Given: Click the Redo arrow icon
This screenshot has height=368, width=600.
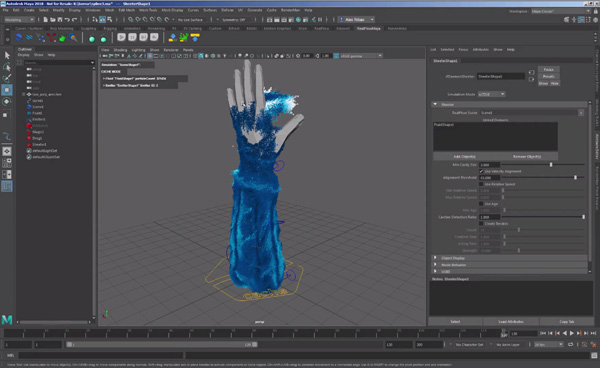Looking at the screenshot, I should pyautogui.click(x=75, y=20).
